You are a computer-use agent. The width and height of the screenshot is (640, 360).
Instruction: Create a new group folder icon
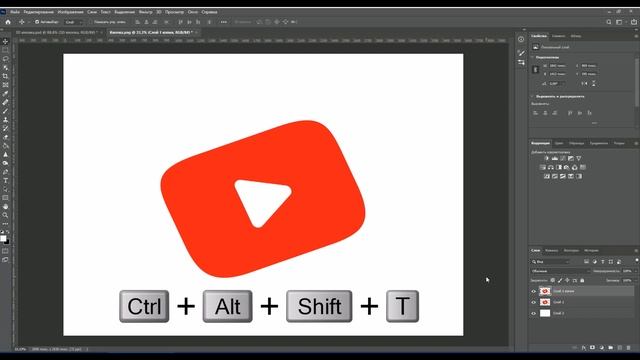[x=611, y=348]
